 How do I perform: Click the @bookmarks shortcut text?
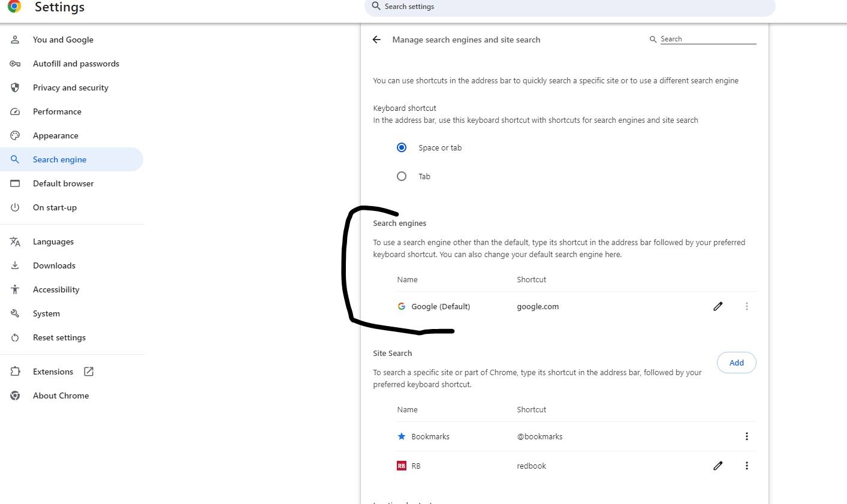pos(539,436)
